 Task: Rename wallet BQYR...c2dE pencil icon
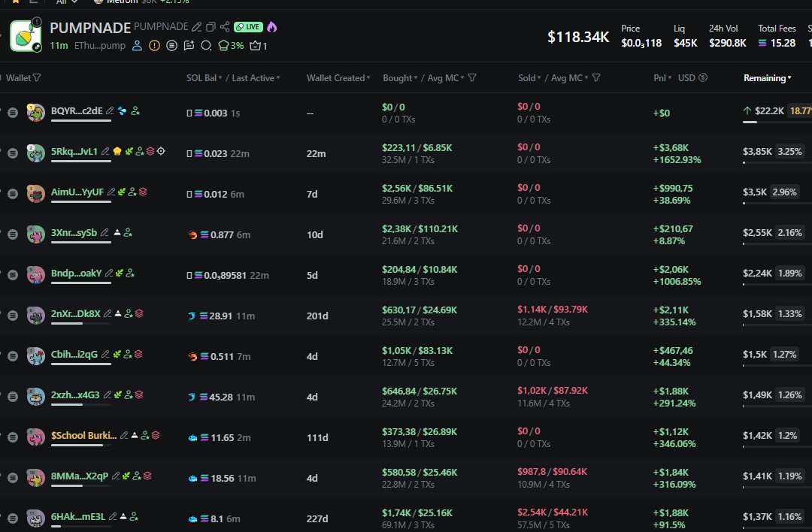pyautogui.click(x=110, y=110)
